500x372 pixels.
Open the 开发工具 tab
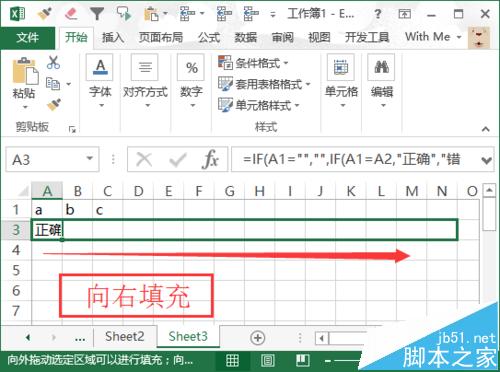pyautogui.click(x=367, y=37)
